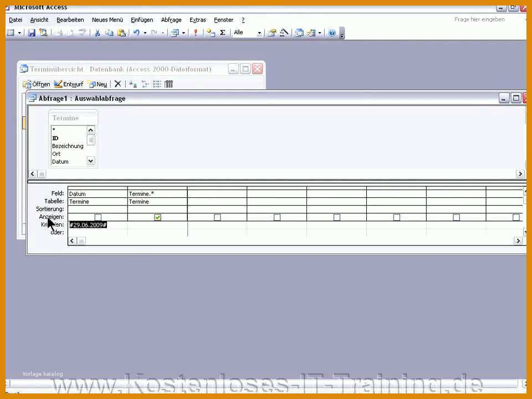Open the query type dropdown arrow
The image size is (532, 399).
point(183,33)
